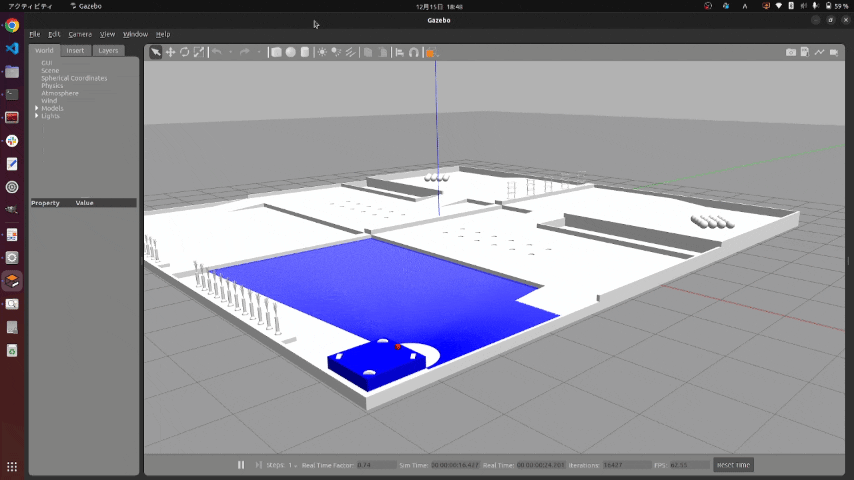Insert a box shape from toolbar

[276, 52]
